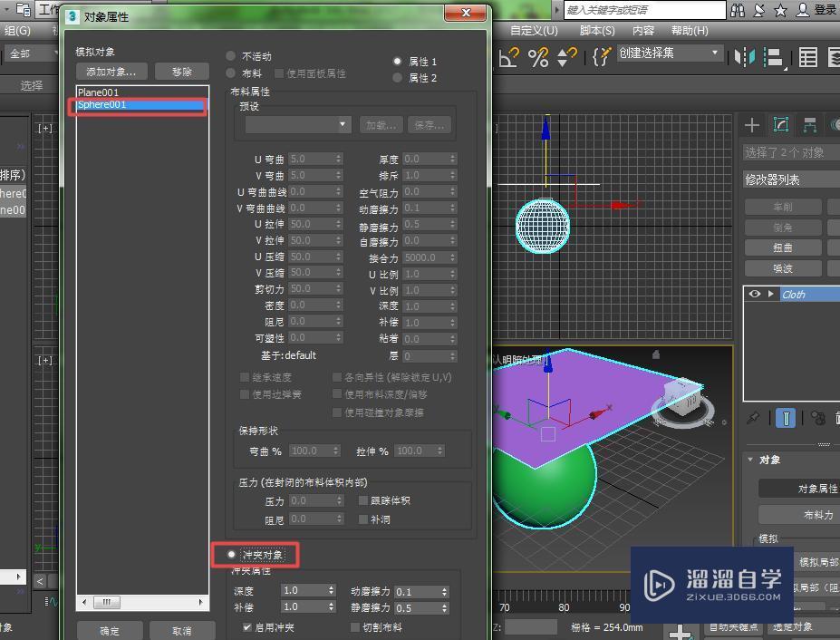Select the 属性 2 radio button
840x640 pixels.
pos(397,78)
